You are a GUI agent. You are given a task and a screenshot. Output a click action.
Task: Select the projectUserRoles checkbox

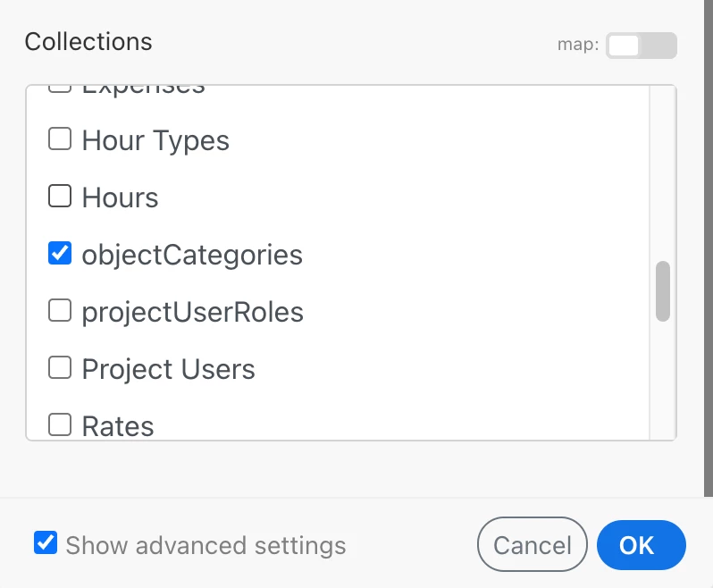(60, 311)
